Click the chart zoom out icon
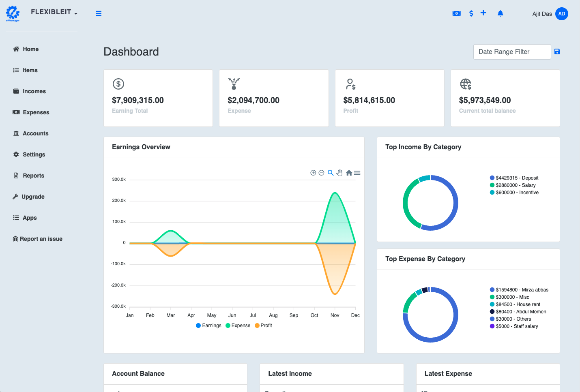The image size is (580, 392). pyautogui.click(x=321, y=173)
